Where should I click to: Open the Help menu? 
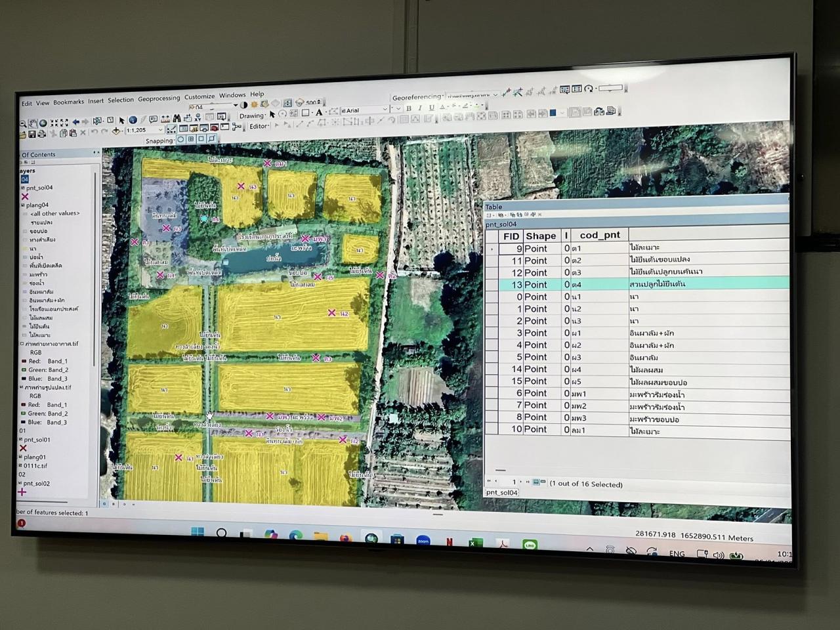[257, 94]
